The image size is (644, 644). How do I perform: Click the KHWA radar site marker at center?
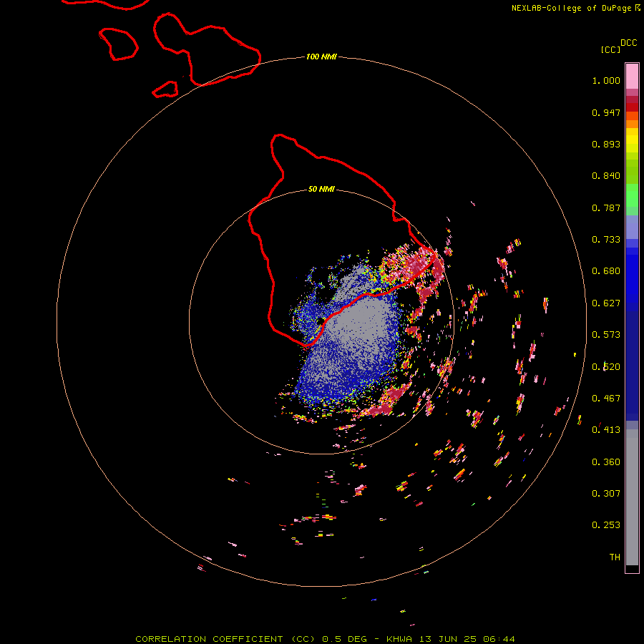point(321,321)
